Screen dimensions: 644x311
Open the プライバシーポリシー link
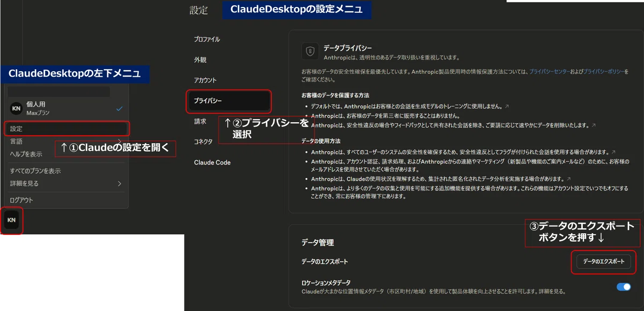(x=604, y=71)
